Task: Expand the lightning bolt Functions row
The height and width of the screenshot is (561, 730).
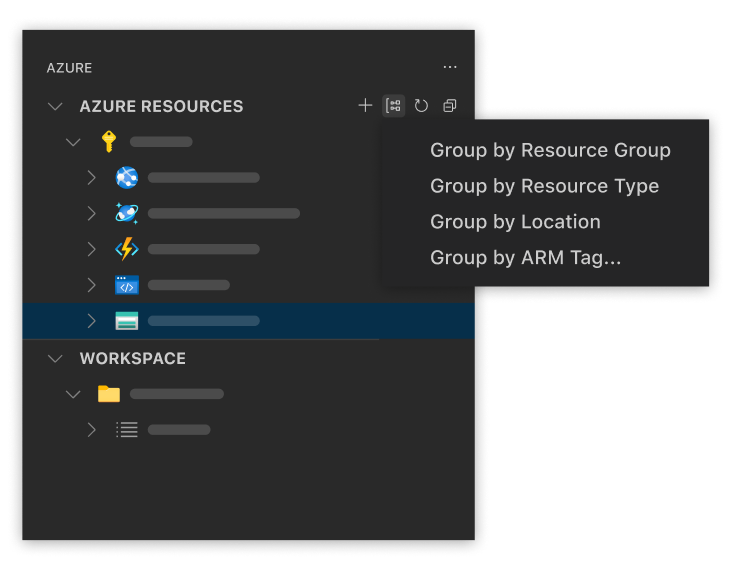Action: [x=92, y=249]
